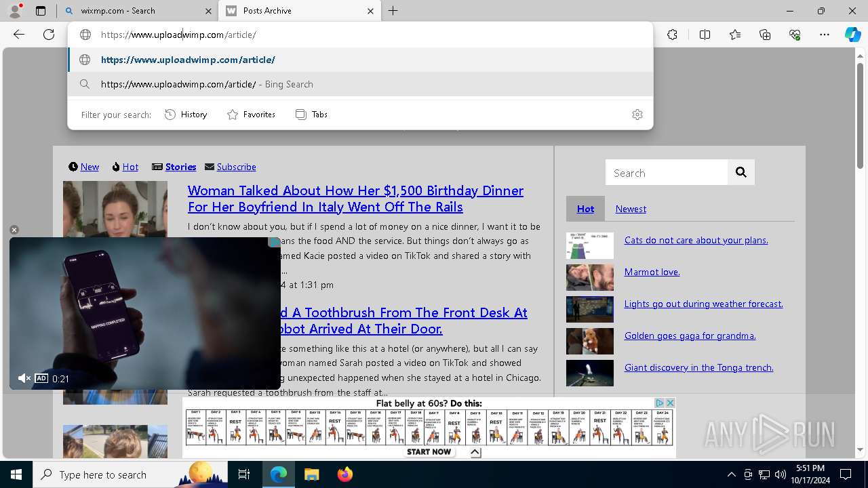Open the Stories link
This screenshot has width=868, height=488.
(x=180, y=167)
